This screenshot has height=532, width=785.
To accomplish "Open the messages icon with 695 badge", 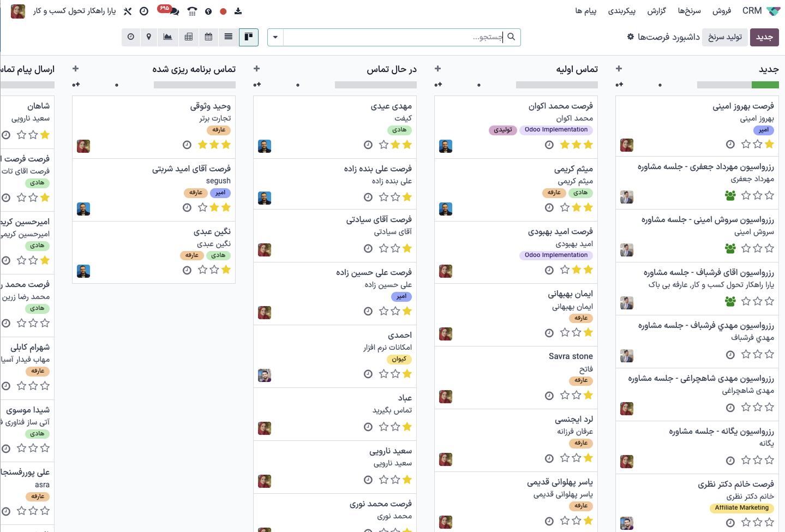I will (169, 11).
